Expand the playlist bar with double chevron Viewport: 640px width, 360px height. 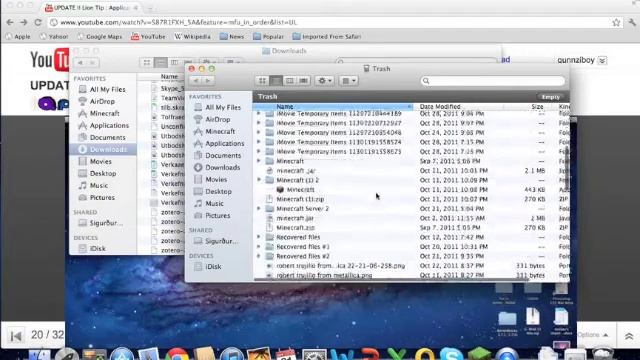(629, 336)
